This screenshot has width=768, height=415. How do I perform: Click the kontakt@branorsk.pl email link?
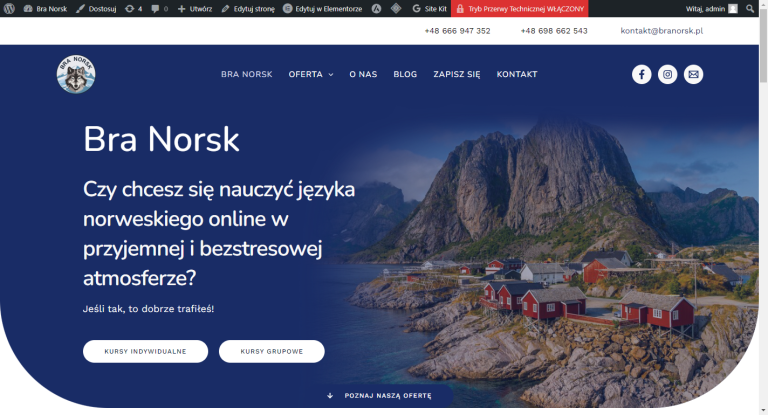click(x=661, y=31)
